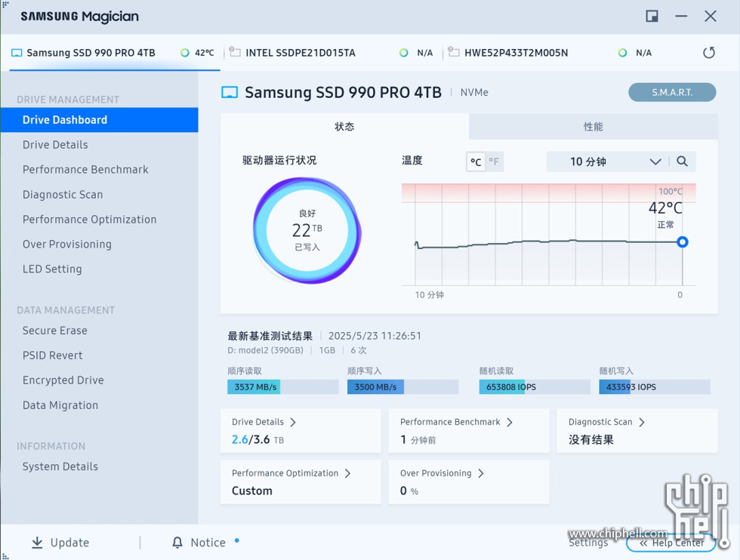Screen dimensions: 740x560
Task: Click the Notice label at bottom
Action: (208, 543)
